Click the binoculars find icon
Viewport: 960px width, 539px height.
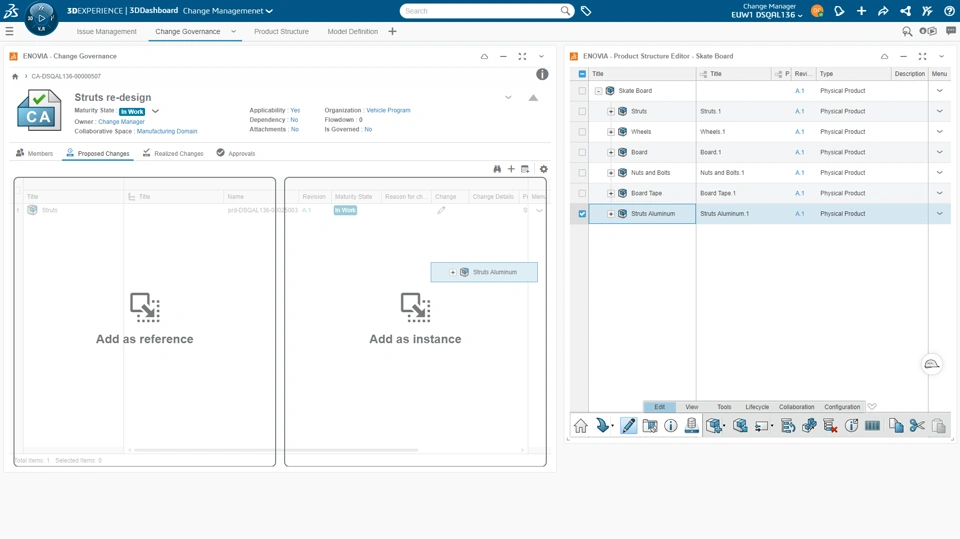tap(497, 169)
